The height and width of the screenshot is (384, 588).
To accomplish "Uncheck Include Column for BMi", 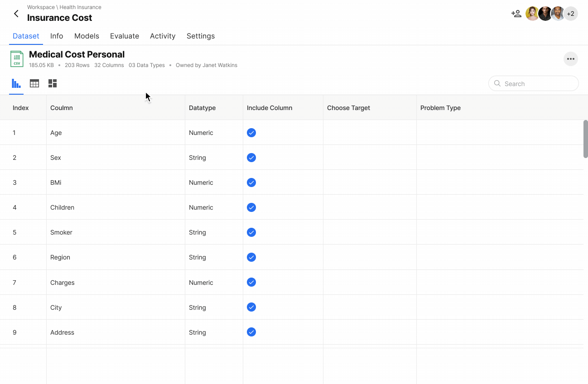I will pyautogui.click(x=251, y=182).
